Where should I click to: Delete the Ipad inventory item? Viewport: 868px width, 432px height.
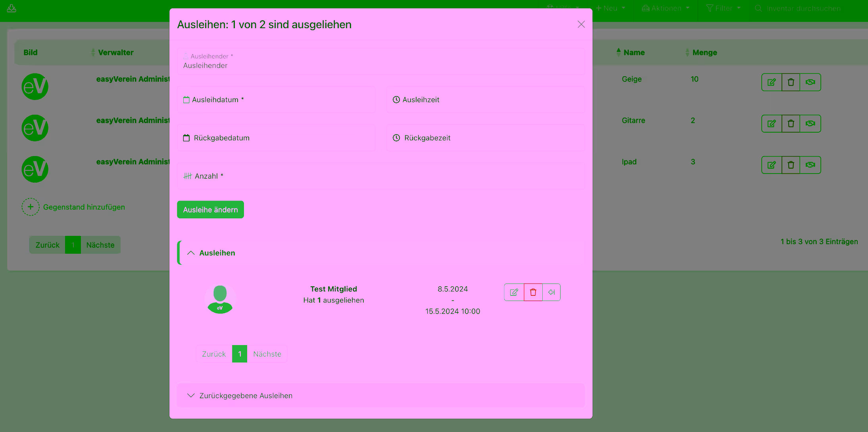point(791,165)
